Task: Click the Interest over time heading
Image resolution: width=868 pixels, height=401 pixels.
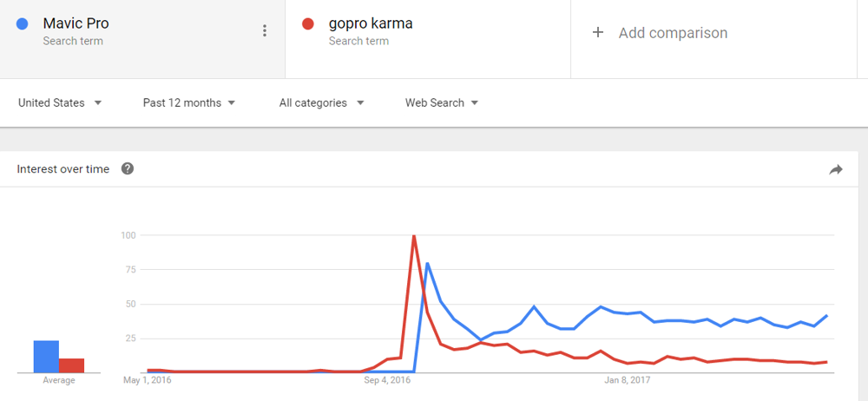Action: [63, 169]
